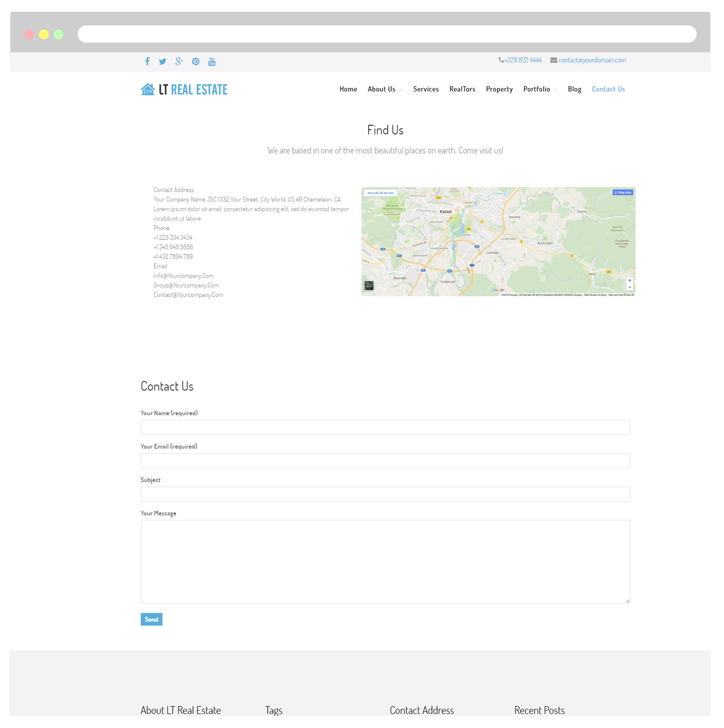The height and width of the screenshot is (728, 724).
Task: Click the map sign-in button
Action: 622,193
